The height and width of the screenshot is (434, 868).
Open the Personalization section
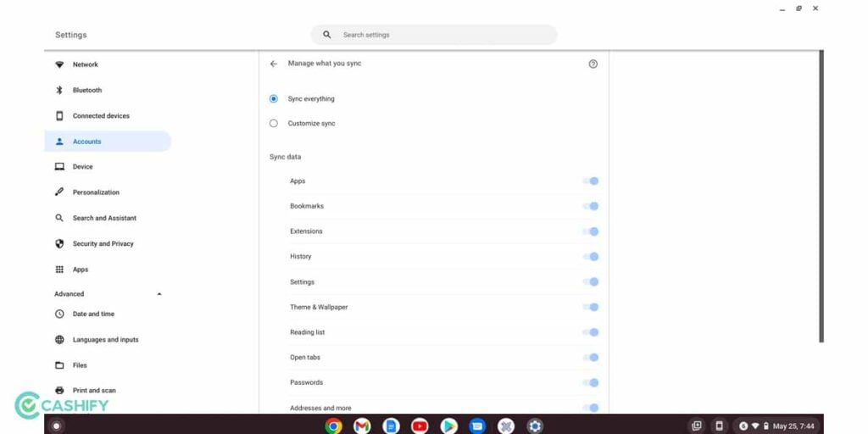point(108,192)
